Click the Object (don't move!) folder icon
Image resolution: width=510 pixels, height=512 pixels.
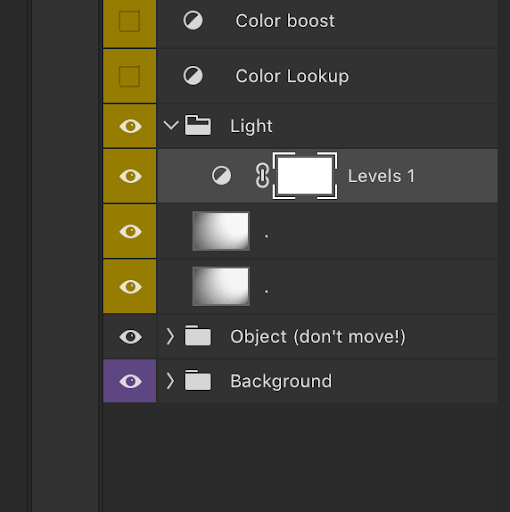coord(198,335)
